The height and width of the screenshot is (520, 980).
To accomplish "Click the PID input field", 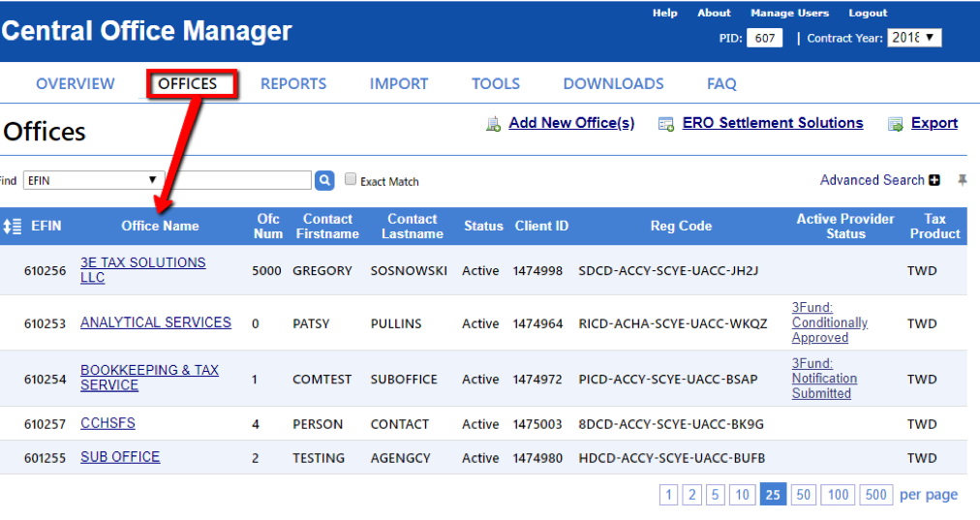I will pos(764,39).
